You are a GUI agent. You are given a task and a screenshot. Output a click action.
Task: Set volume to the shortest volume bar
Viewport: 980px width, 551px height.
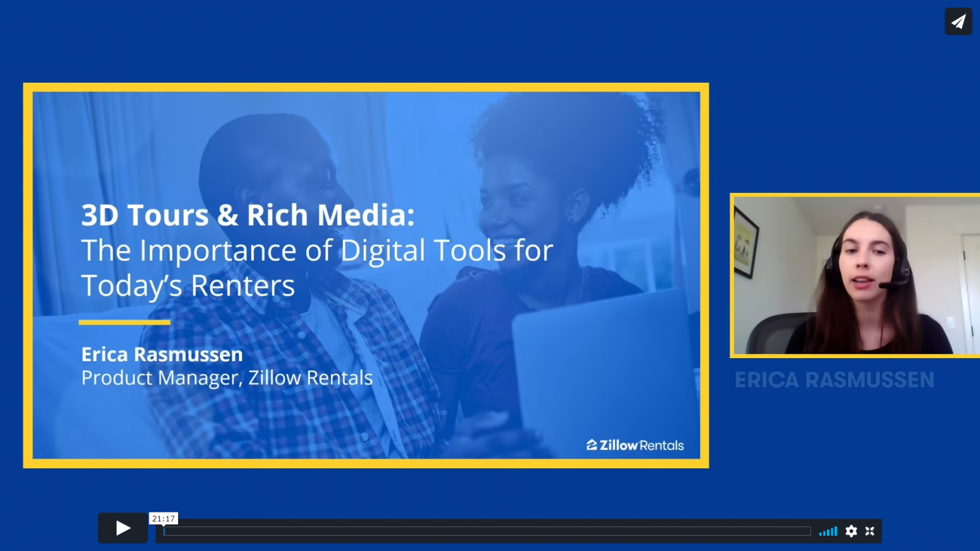[x=820, y=534]
